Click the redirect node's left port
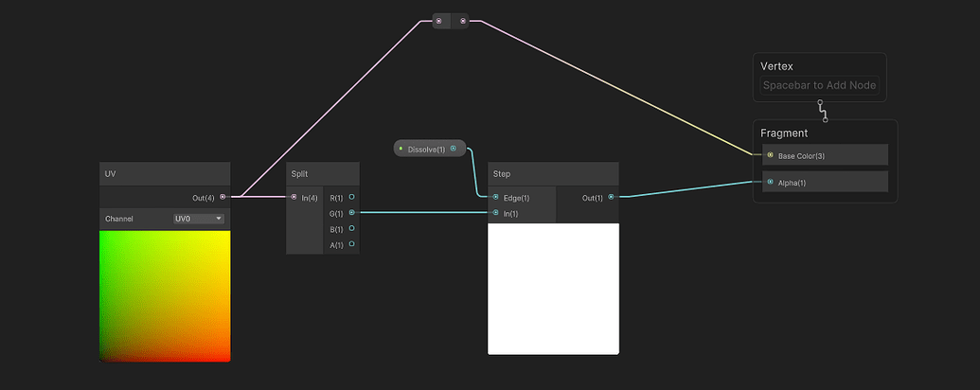The width and height of the screenshot is (980, 390). pos(438,20)
